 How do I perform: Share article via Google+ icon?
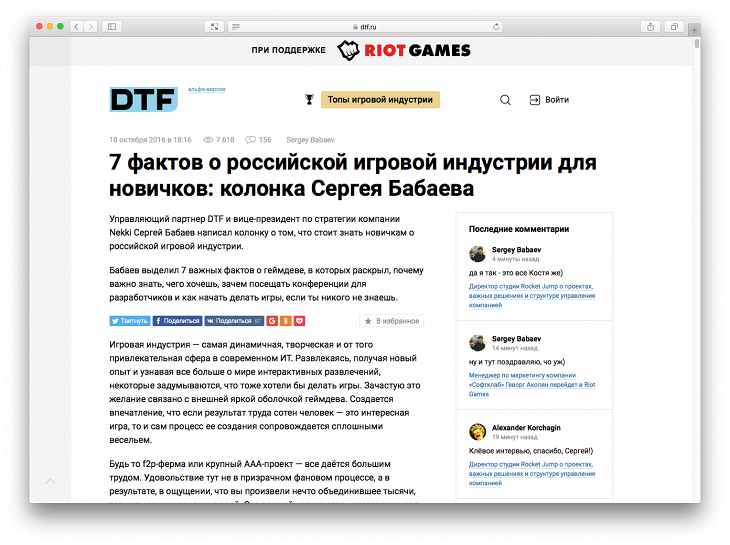tap(272, 321)
